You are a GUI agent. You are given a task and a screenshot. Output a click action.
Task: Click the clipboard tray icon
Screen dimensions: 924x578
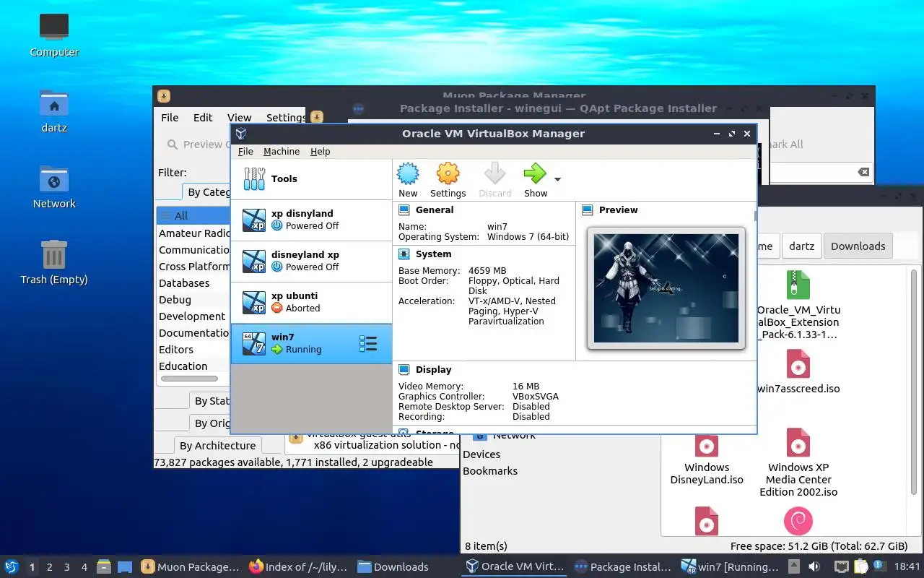point(860,566)
